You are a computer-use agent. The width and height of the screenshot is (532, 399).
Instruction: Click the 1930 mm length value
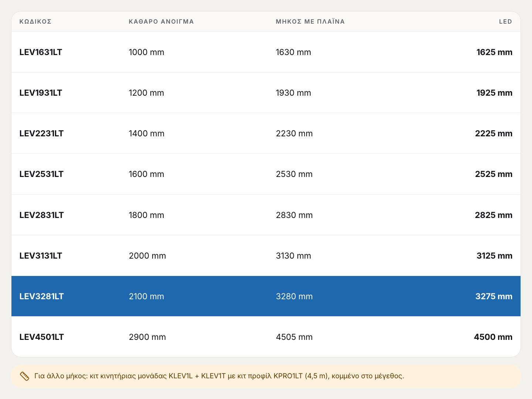tap(294, 93)
